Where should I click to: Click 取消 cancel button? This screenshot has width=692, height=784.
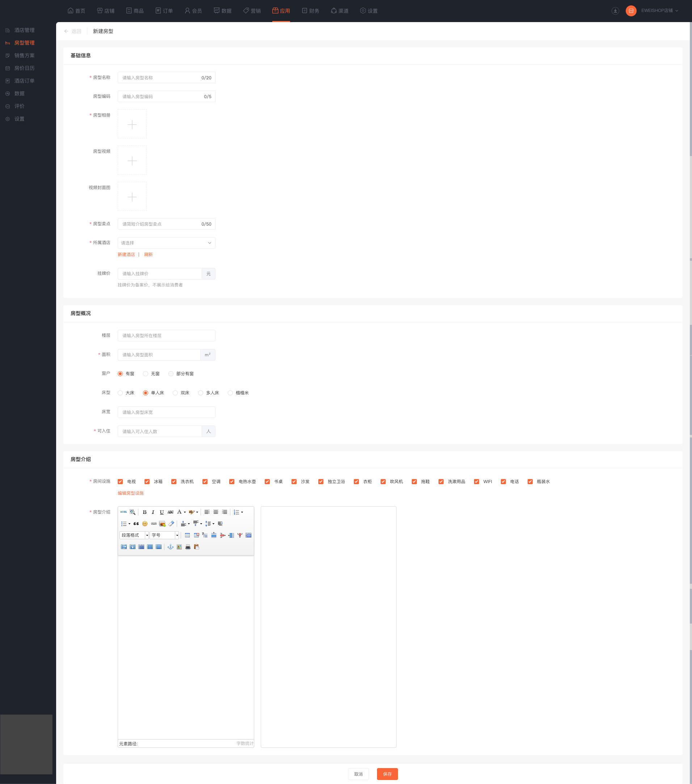(358, 774)
